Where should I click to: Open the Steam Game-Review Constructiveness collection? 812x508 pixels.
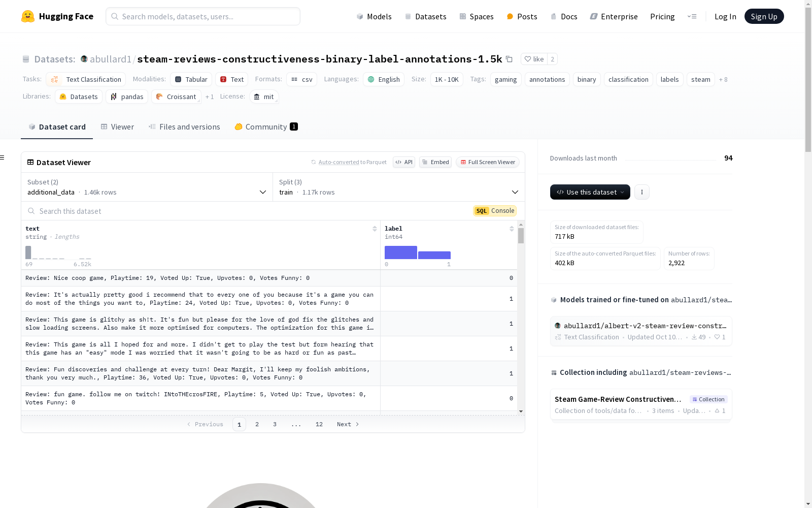pyautogui.click(x=641, y=404)
